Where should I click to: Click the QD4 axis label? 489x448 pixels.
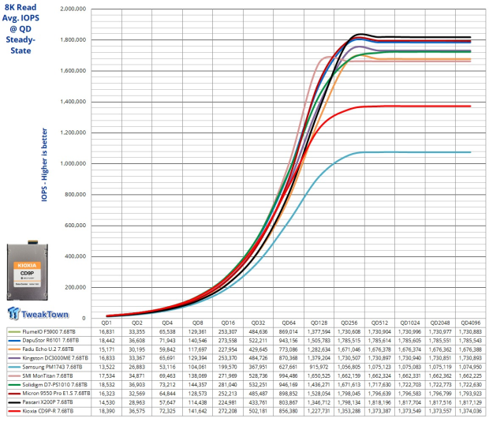click(167, 323)
